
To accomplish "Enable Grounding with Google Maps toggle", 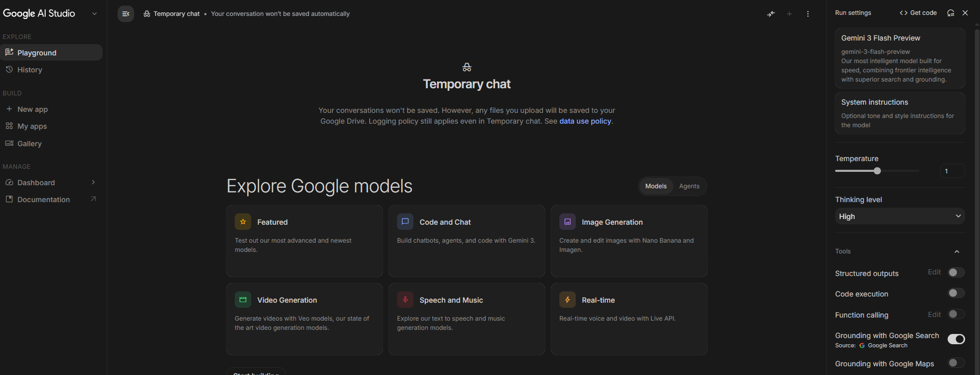I will [x=956, y=363].
